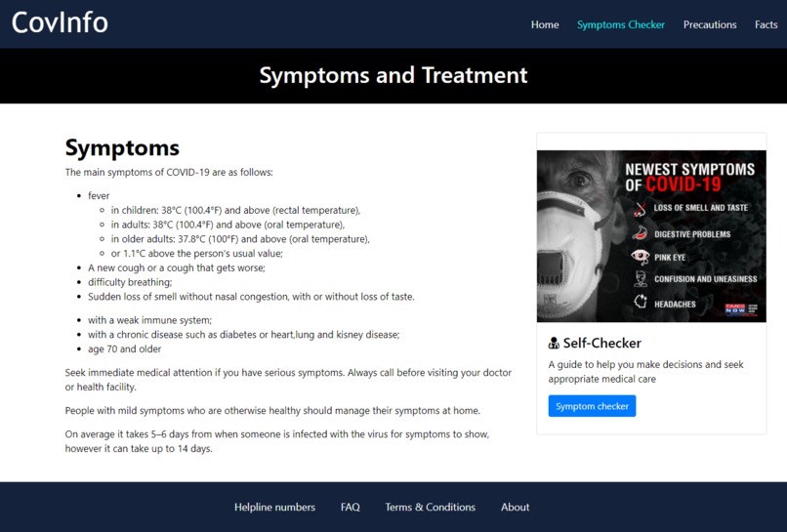The width and height of the screenshot is (787, 532).
Task: Click 'The main symptoms of COVID-19 are as follows:'
Action: pos(169,172)
